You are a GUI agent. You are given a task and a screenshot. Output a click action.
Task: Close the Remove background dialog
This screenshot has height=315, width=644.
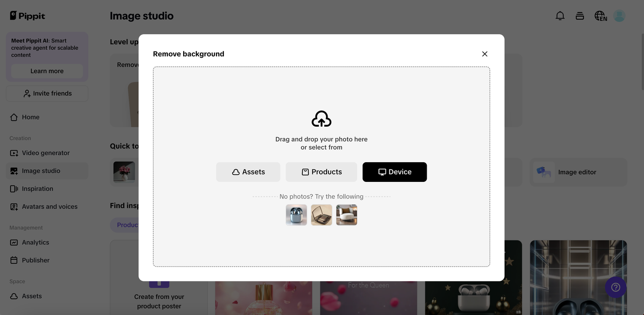[x=485, y=54]
